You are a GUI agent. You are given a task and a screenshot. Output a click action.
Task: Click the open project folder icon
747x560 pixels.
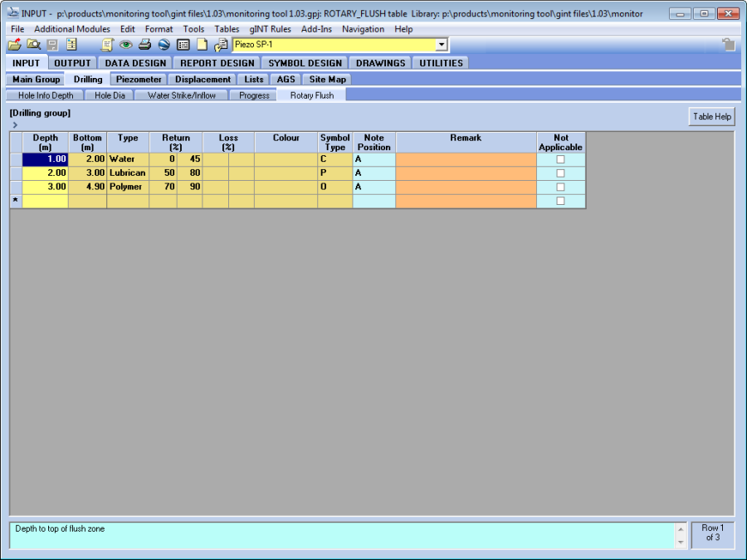[x=15, y=45]
